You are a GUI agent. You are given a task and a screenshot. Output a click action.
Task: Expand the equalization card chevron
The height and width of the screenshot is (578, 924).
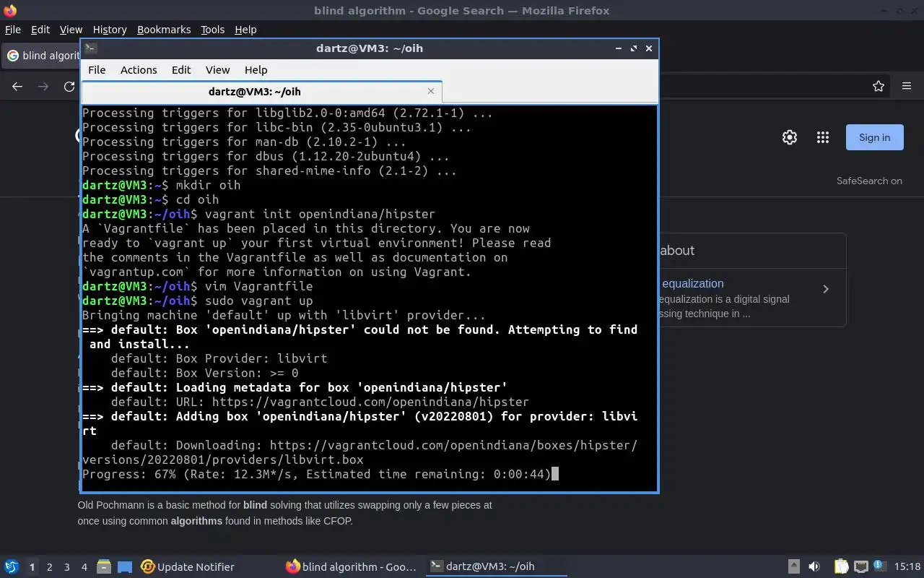point(826,289)
